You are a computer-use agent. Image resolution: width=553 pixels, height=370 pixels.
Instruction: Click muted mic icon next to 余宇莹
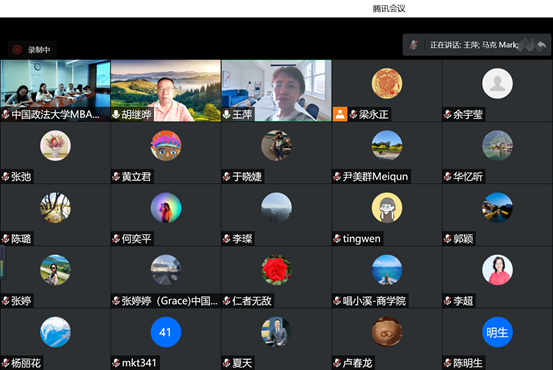point(448,114)
